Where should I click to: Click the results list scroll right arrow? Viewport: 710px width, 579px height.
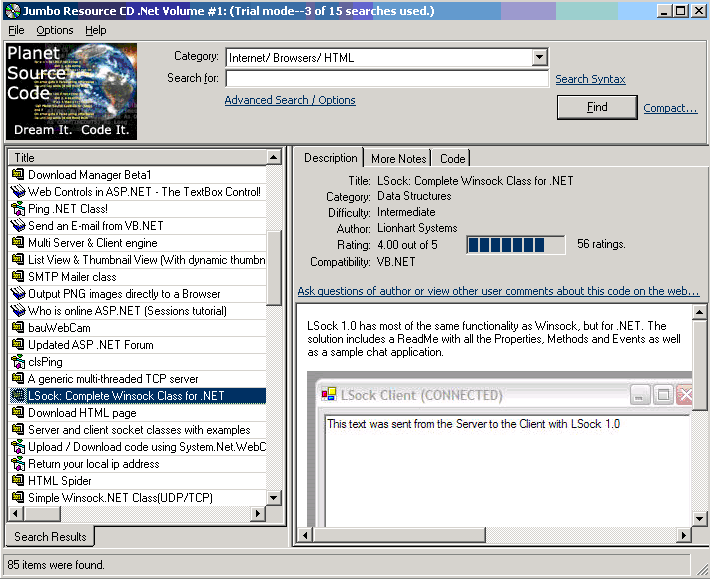point(258,513)
